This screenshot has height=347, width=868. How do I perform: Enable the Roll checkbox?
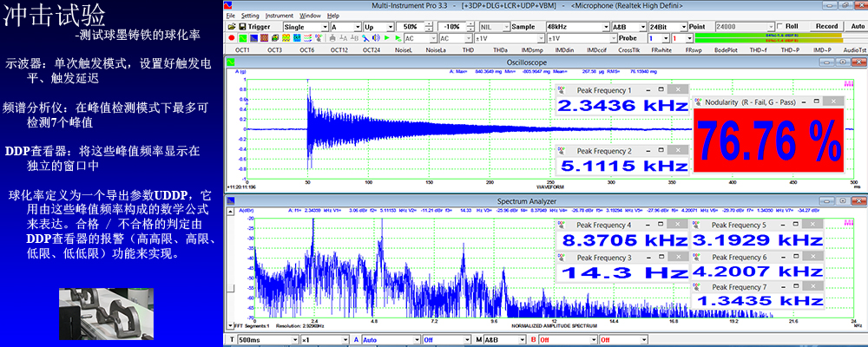(780, 27)
